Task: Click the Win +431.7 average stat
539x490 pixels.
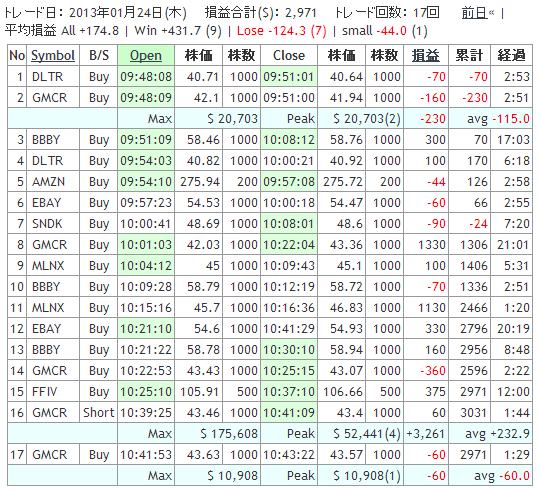Action: 178,31
